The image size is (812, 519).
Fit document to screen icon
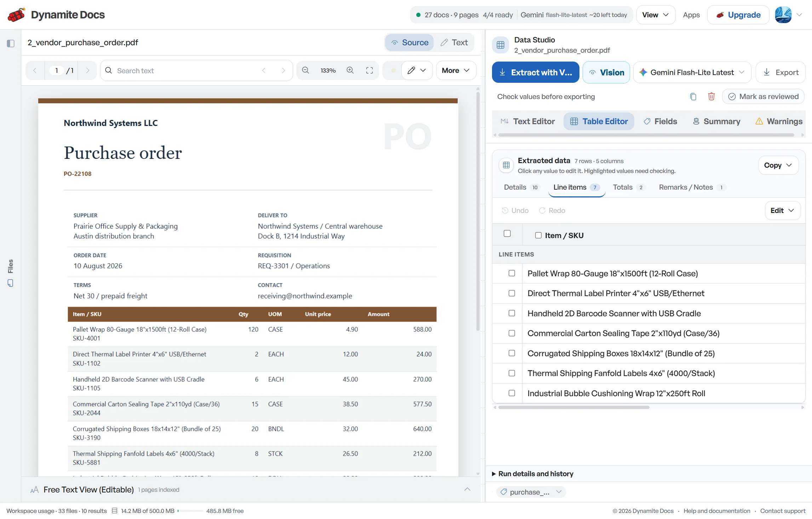[x=370, y=70]
